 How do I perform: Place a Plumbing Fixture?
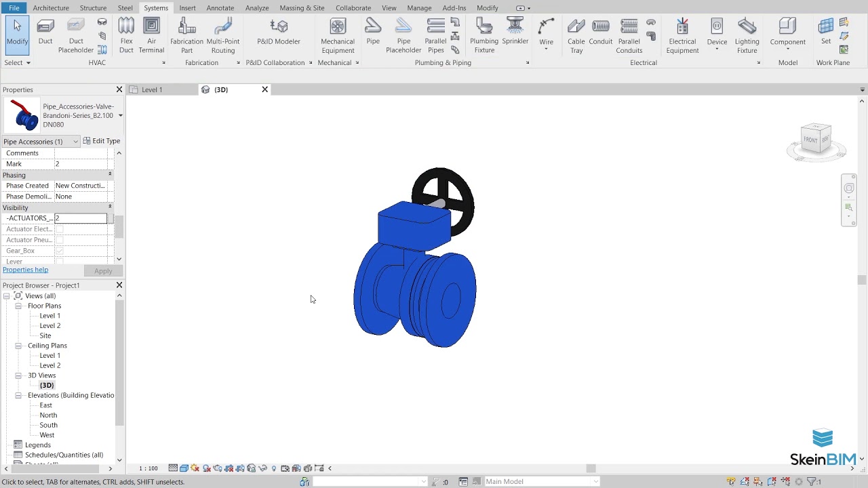[484, 36]
